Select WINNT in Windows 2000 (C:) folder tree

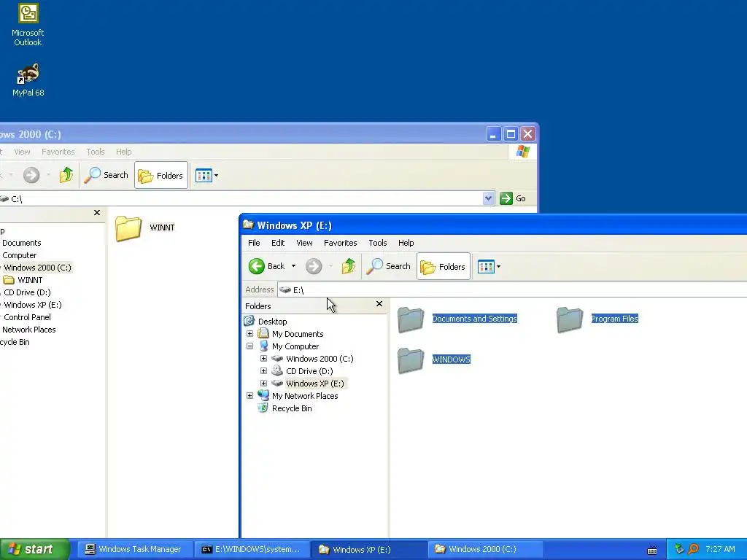(x=30, y=280)
